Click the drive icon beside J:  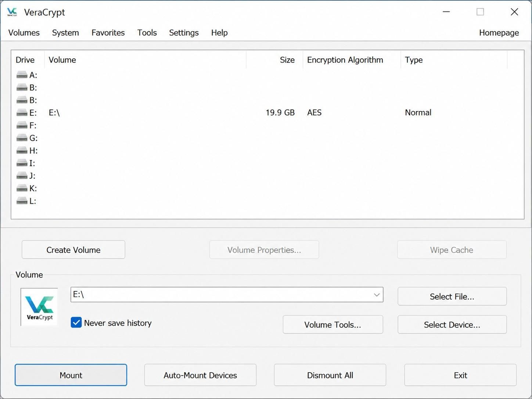point(22,175)
